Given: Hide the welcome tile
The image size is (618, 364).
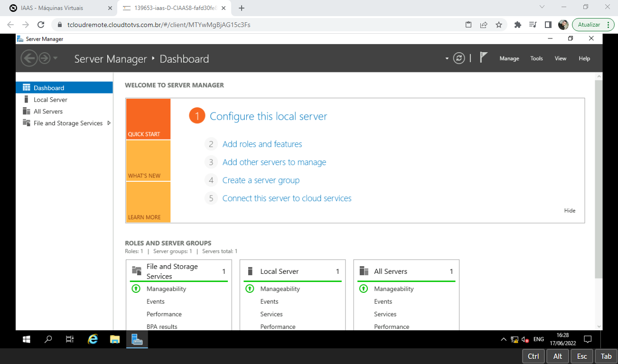Looking at the screenshot, I should 570,211.
